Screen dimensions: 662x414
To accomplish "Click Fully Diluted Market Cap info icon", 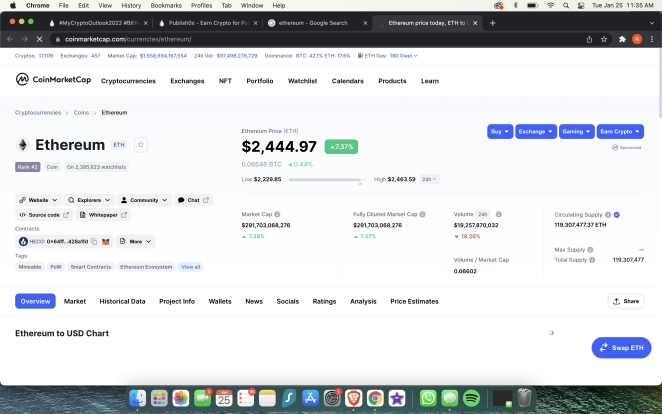I will [423, 214].
